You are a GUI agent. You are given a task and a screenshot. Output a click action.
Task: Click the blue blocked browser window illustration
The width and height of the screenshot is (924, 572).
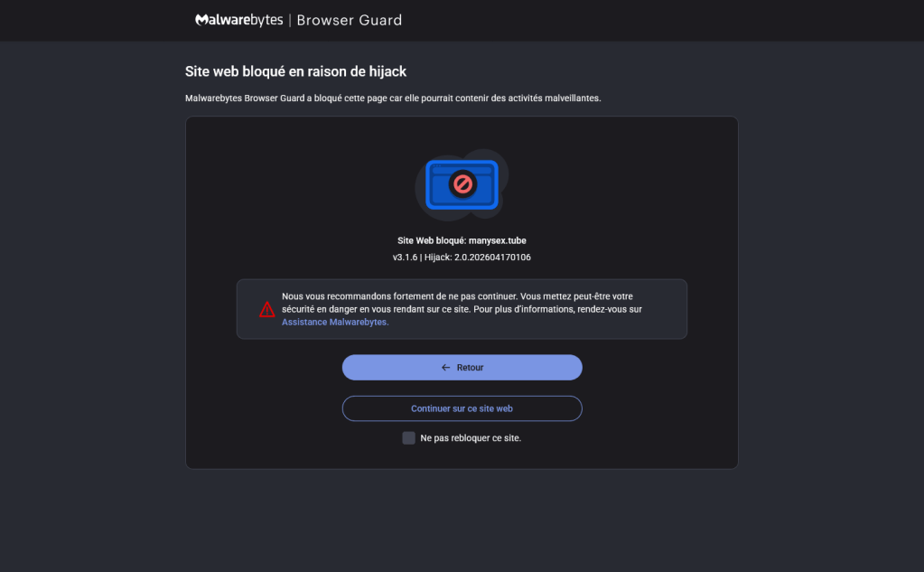tap(462, 184)
